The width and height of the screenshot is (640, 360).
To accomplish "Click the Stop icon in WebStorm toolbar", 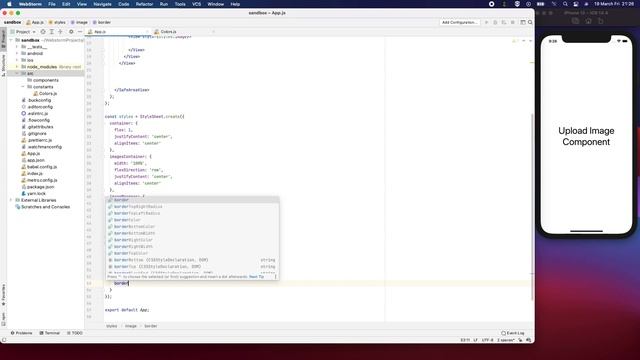I will (x=513, y=22).
